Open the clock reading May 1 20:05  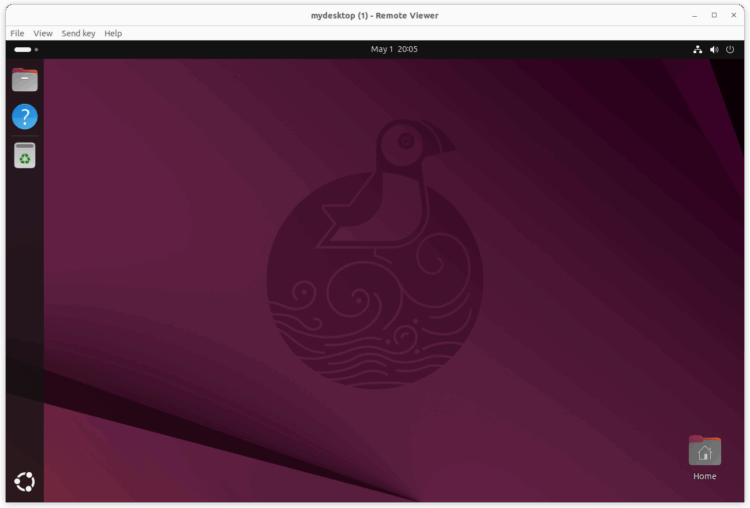pos(394,49)
